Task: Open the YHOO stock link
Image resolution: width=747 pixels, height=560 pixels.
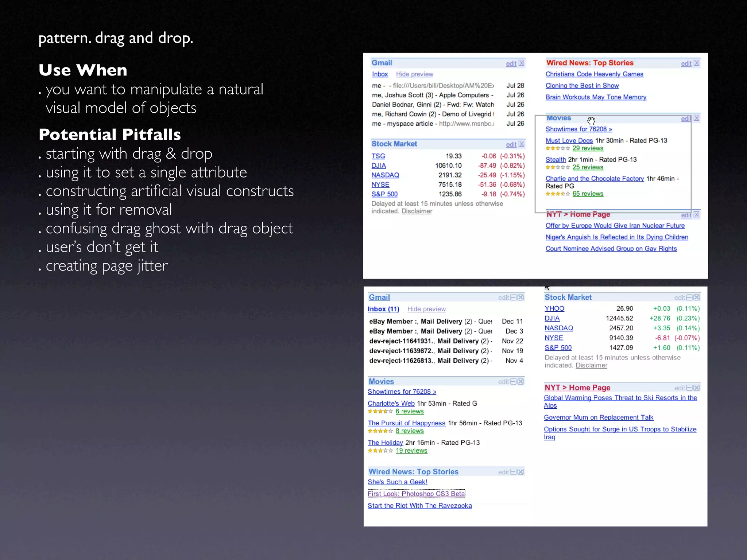Action: coord(554,308)
